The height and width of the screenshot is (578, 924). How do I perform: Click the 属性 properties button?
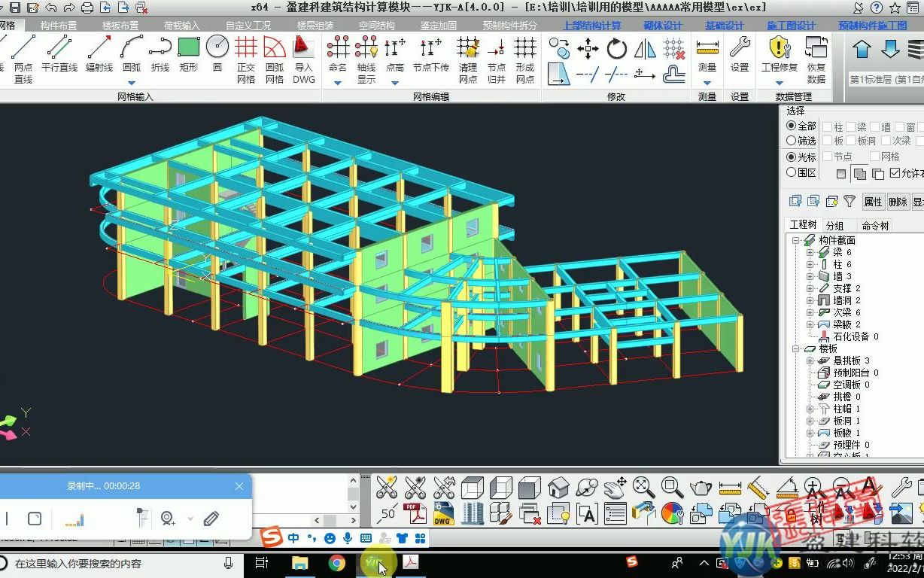[874, 202]
